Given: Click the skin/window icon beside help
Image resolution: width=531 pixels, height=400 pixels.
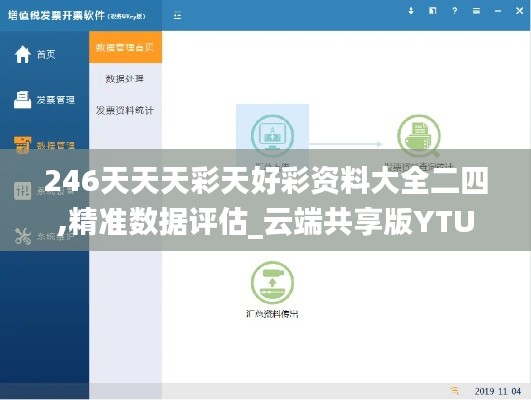Looking at the screenshot, I should pyautogui.click(x=432, y=11).
